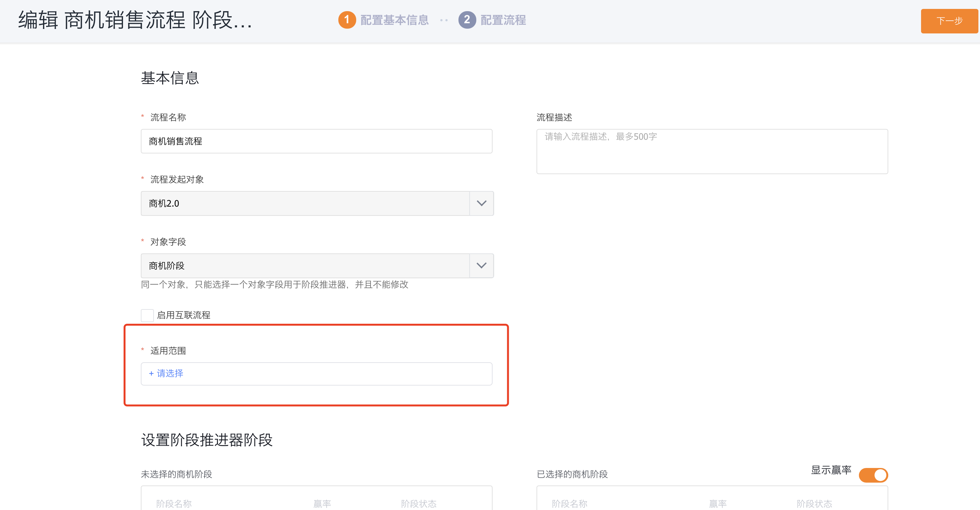Click the 适用范围 label

(x=168, y=351)
